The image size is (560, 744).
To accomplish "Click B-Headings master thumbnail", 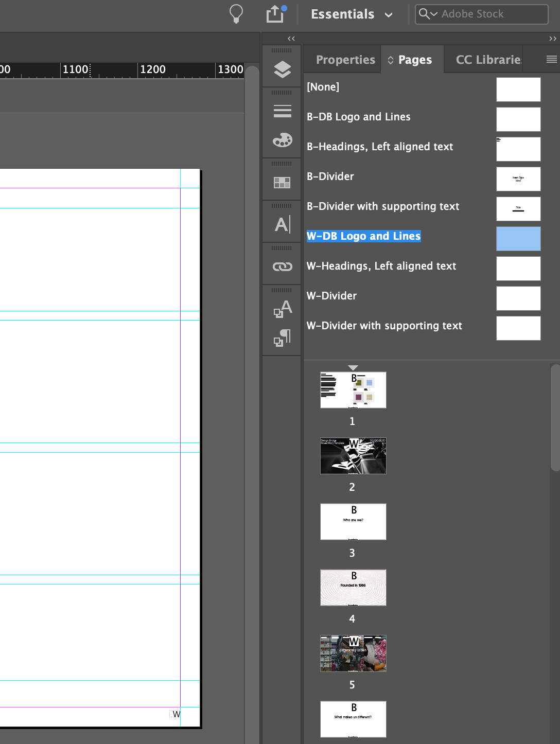I will [518, 149].
